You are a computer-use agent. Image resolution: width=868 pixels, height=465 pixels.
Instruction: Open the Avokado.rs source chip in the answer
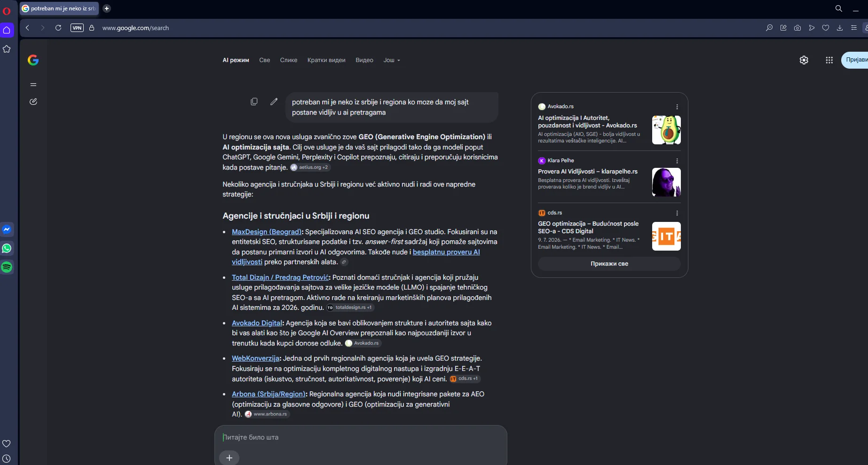[x=362, y=343]
